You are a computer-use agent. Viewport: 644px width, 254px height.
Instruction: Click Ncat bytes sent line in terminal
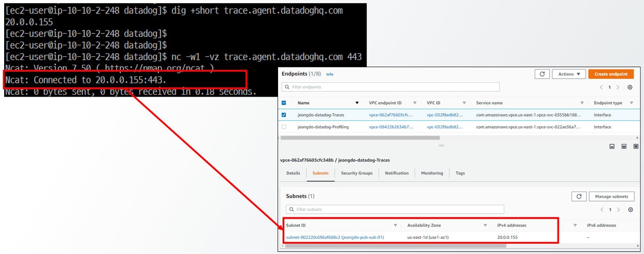click(x=130, y=92)
